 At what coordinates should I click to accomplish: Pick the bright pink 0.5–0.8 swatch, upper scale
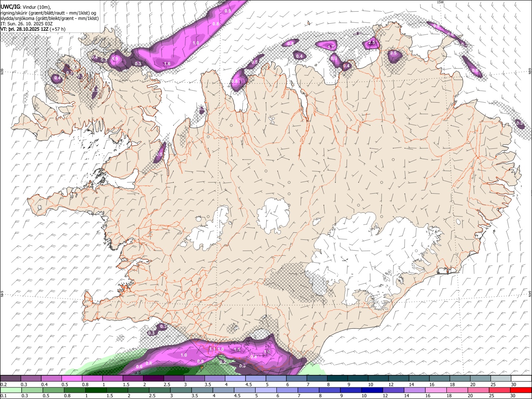(72, 379)
